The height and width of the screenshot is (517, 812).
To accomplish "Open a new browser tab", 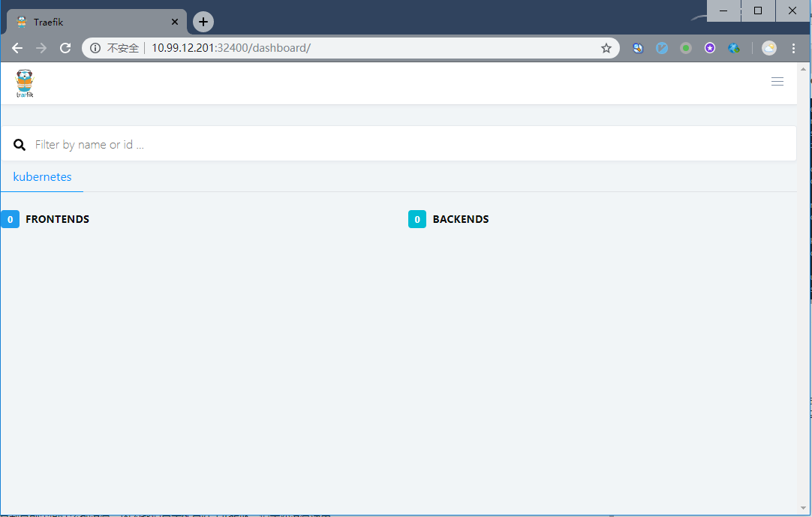I will click(x=203, y=22).
